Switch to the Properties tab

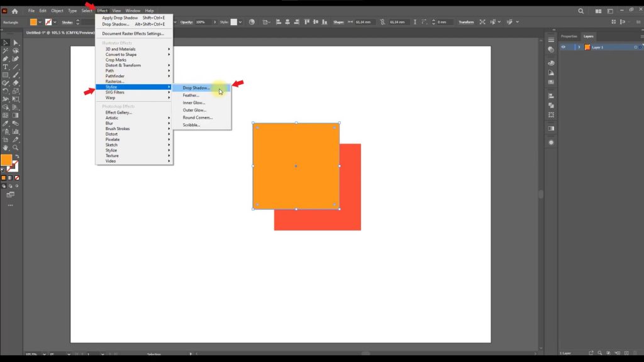coord(569,36)
